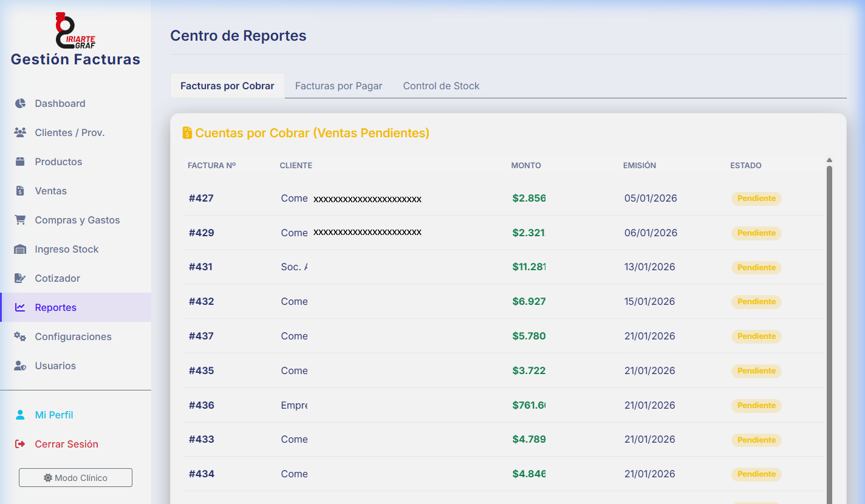Select invoice number #427

pos(201,198)
